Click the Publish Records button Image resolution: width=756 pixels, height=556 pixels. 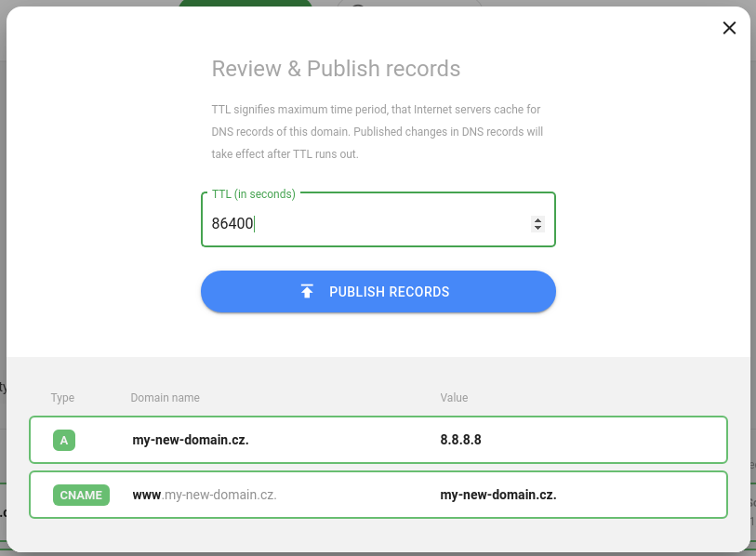tap(378, 292)
